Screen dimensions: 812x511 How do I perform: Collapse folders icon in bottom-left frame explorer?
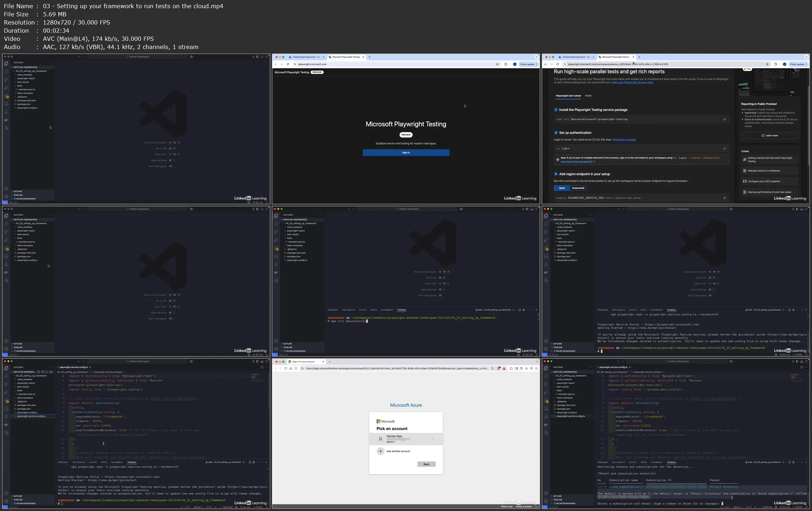[x=51, y=372]
